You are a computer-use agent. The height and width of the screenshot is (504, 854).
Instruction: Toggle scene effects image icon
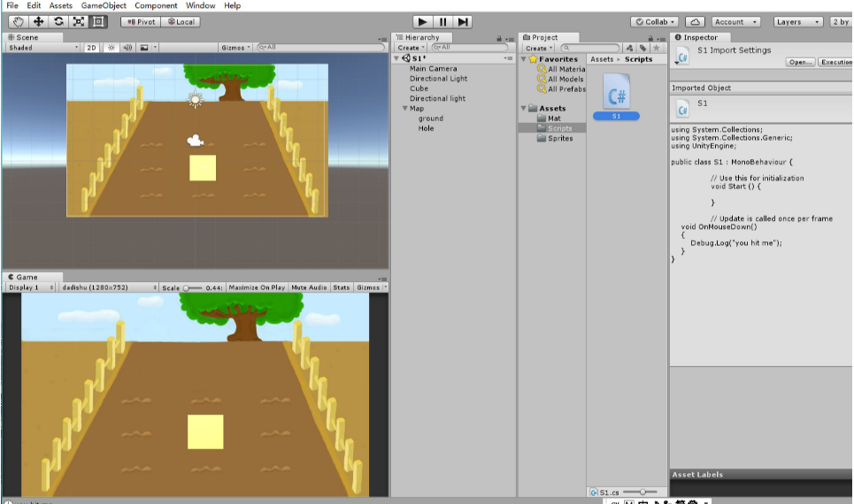tap(144, 48)
